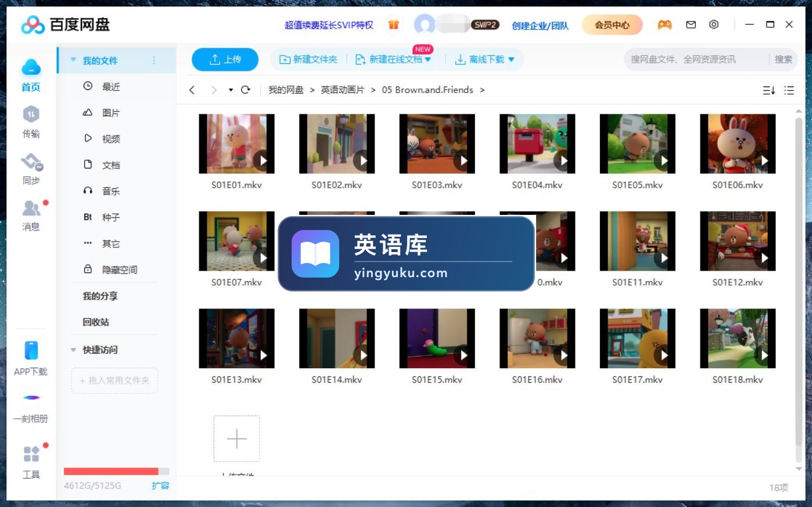Collapse the 快捷访问 section
Viewport: 812px width, 507px height.
73,350
